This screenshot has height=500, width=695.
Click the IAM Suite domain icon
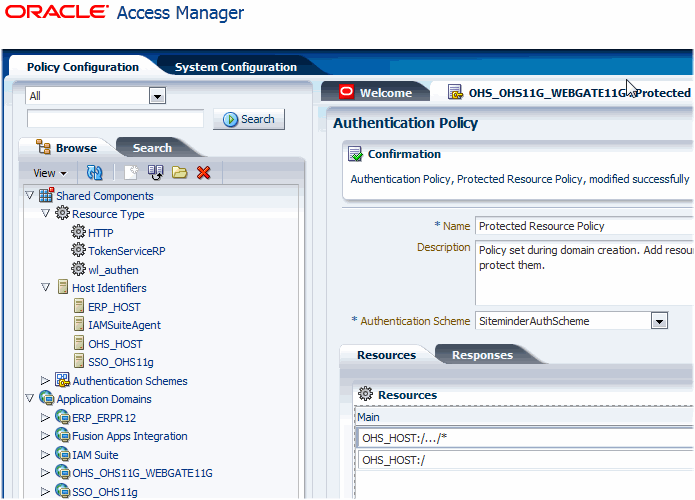pyautogui.click(x=62, y=454)
